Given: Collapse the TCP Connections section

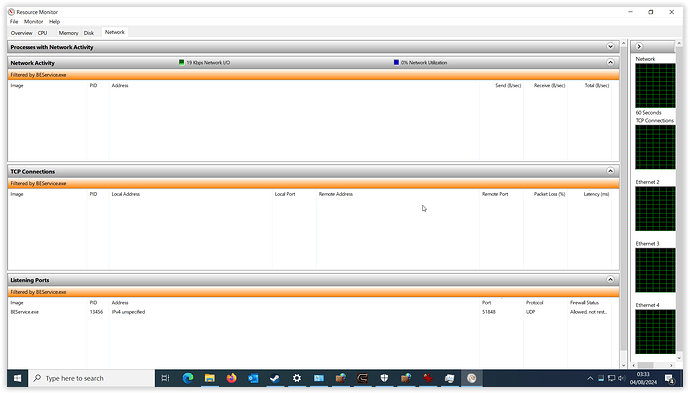Looking at the screenshot, I should coord(610,171).
